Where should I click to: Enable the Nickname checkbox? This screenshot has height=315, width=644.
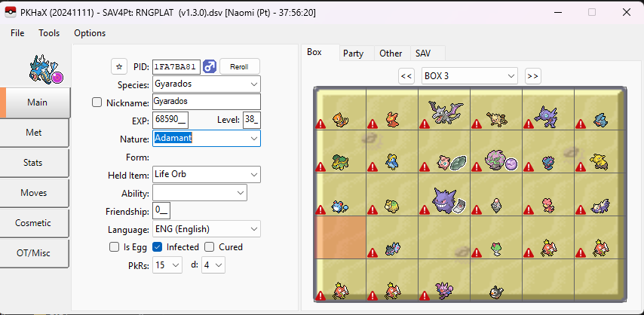click(x=97, y=102)
